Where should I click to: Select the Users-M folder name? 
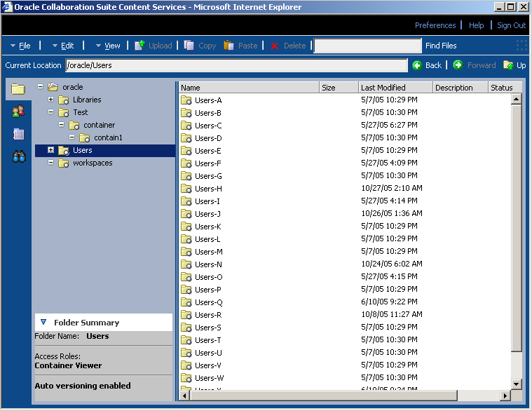[209, 252]
